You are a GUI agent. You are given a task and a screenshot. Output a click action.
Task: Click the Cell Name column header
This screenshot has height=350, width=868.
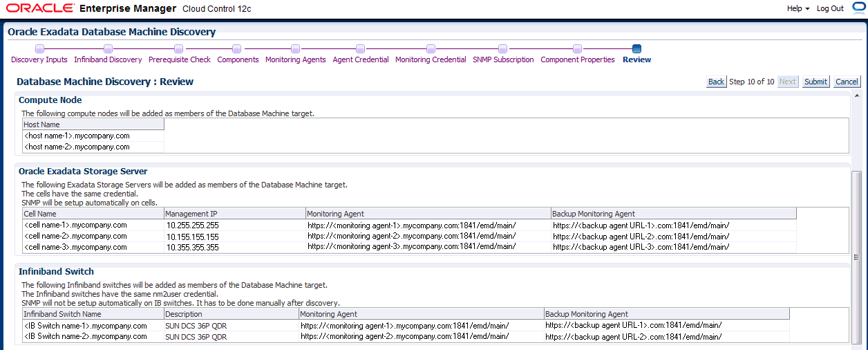[93, 214]
